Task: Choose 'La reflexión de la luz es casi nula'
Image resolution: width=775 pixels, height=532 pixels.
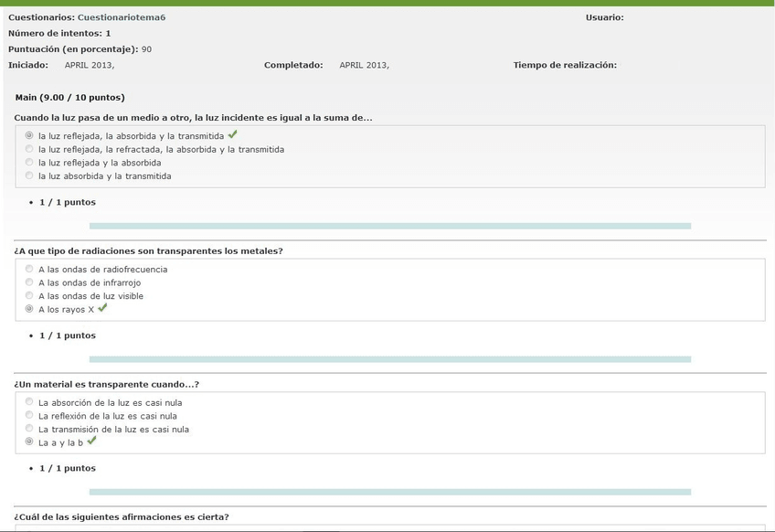Action: (29, 415)
